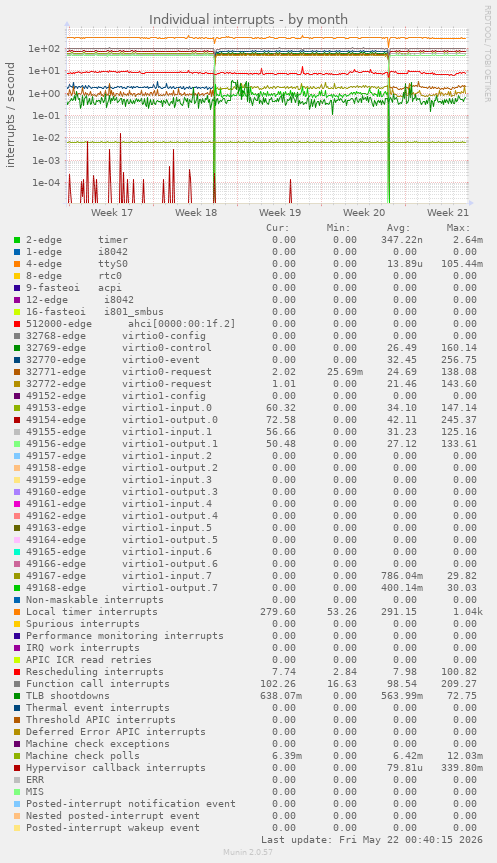
Task: Click the Week 19 axis label
Action: coord(280,212)
